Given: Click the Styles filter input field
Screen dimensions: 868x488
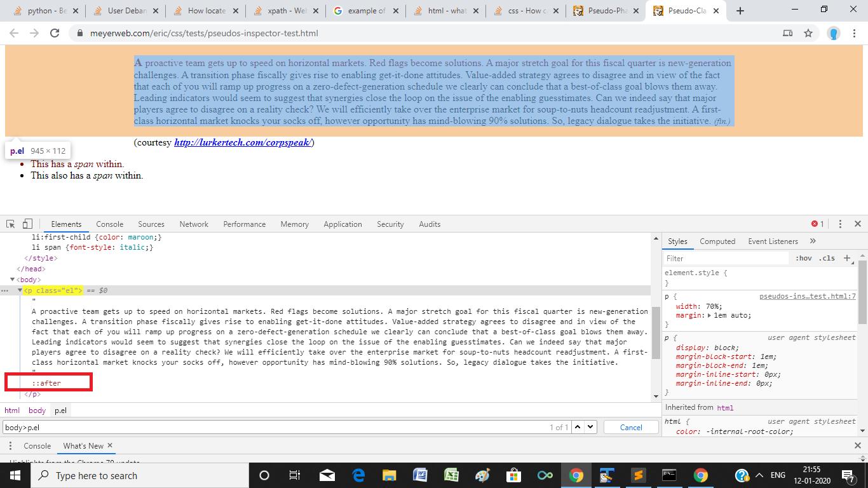Looking at the screenshot, I should 724,258.
